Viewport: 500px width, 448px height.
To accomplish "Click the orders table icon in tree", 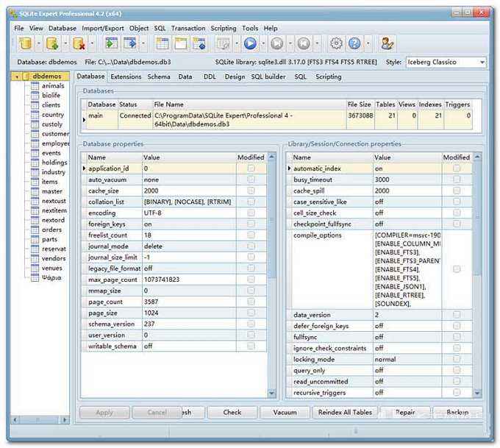I will (35, 230).
